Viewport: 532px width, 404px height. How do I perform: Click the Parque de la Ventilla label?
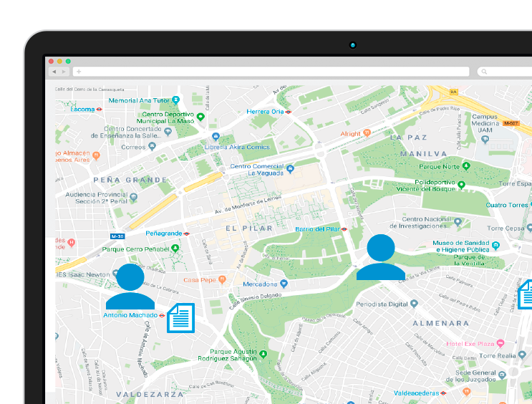(x=469, y=260)
